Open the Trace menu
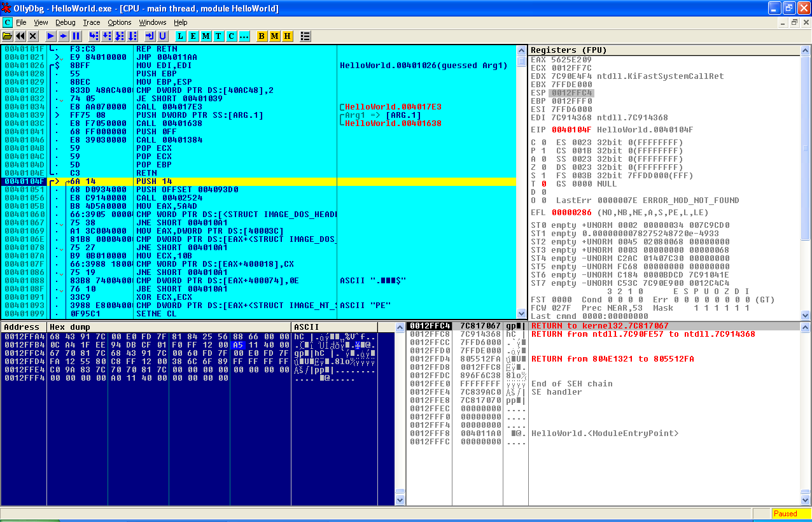Viewport: 812px width, 522px height. coord(92,22)
